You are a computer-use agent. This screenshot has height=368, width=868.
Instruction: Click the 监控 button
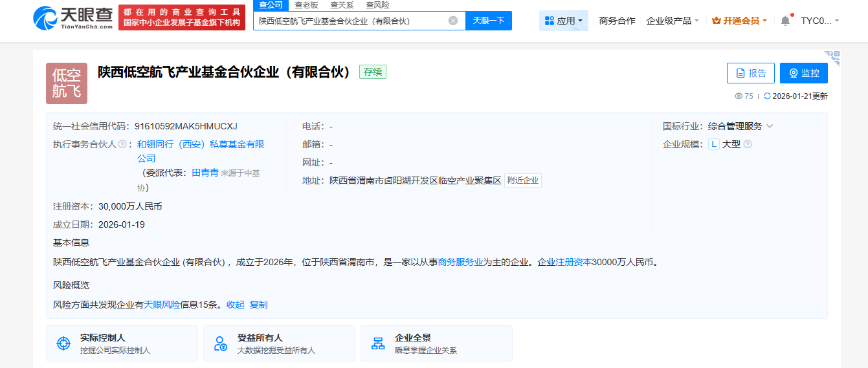[804, 73]
